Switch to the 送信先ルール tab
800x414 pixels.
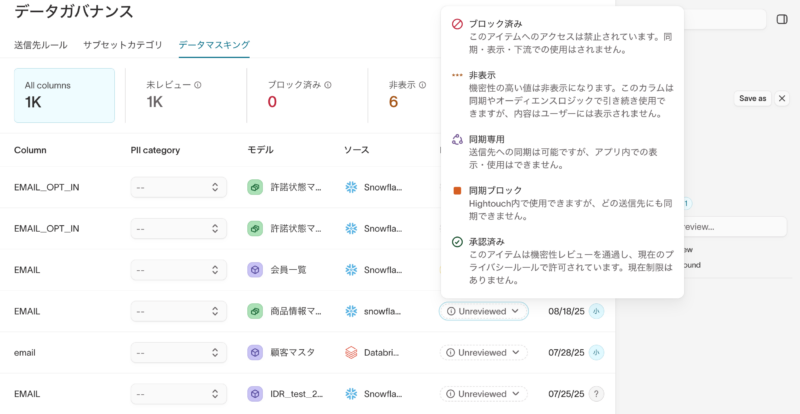click(x=41, y=45)
